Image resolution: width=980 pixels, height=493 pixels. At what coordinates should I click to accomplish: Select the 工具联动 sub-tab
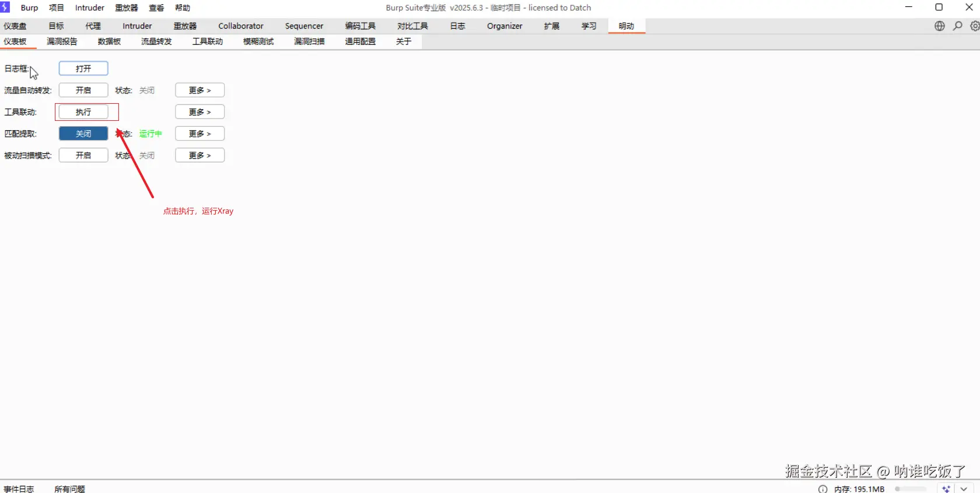pos(208,41)
